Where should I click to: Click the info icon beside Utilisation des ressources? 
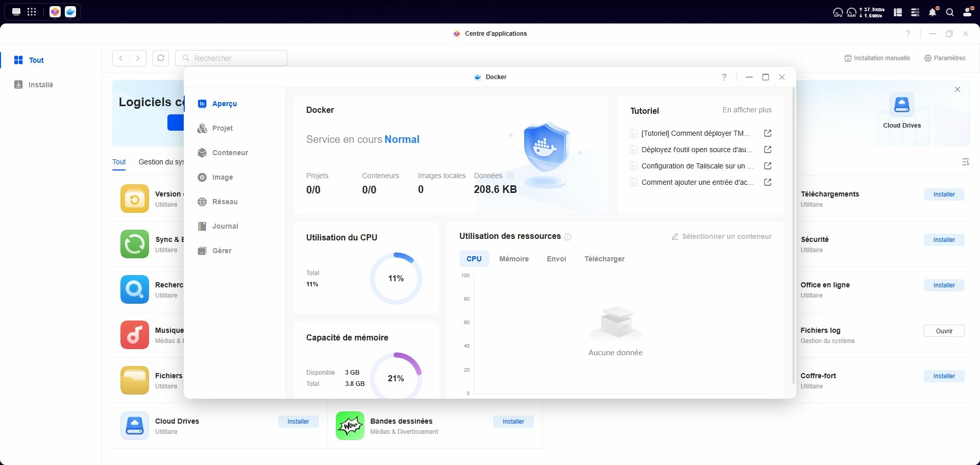[x=568, y=237]
